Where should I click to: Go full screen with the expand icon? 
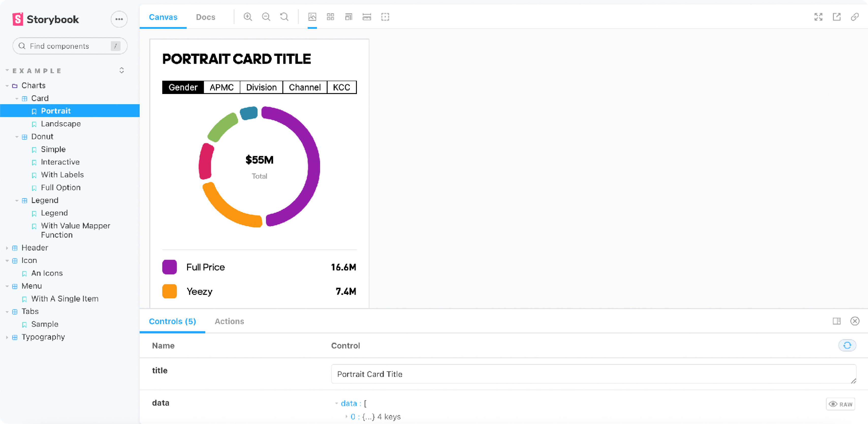pos(818,17)
